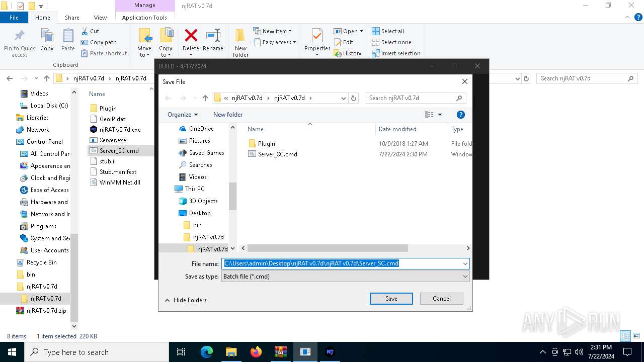Image resolution: width=644 pixels, height=362 pixels.
Task: Click the Copy icon in ribbon
Action: (x=47, y=36)
